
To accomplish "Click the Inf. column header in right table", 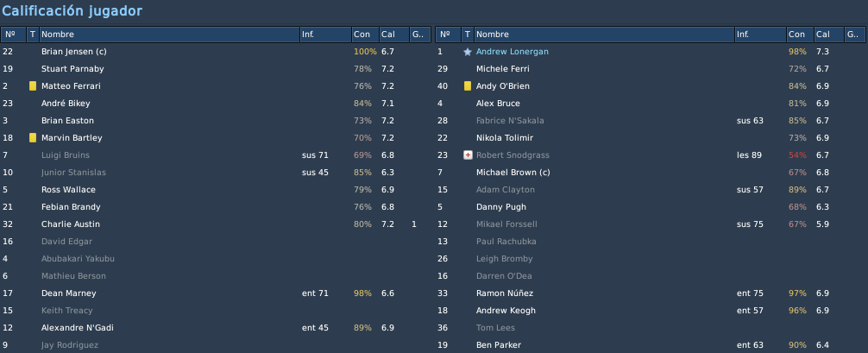I will click(x=760, y=35).
